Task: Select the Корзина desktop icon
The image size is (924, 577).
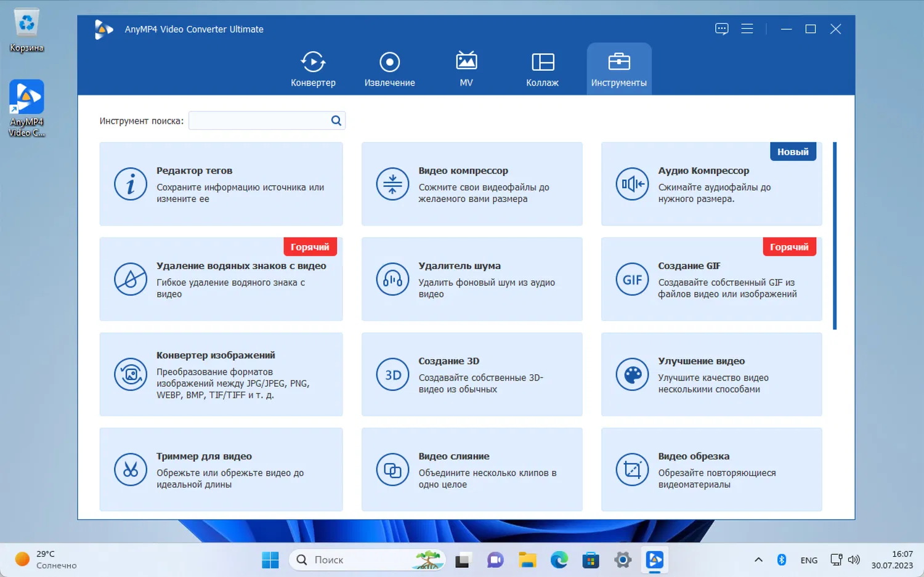Action: 26,30
